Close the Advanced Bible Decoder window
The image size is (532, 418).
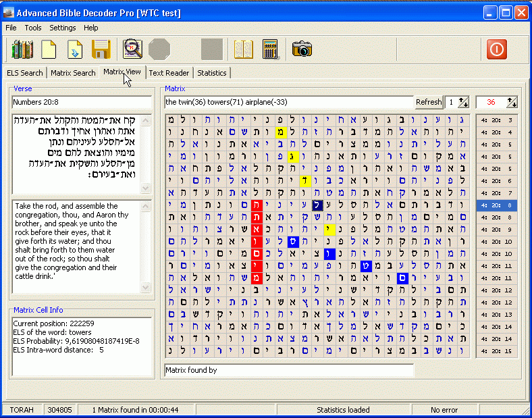(521, 13)
